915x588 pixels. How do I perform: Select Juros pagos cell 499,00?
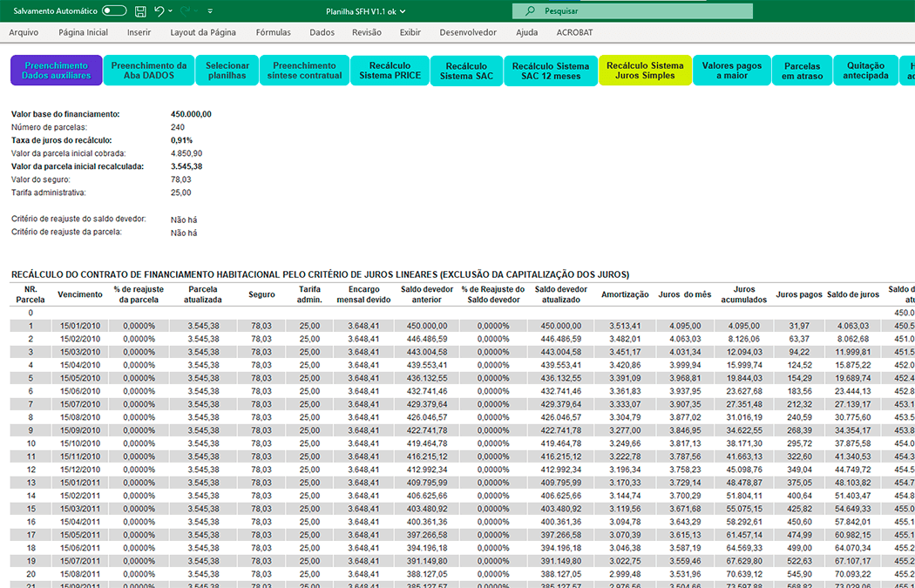coord(799,548)
